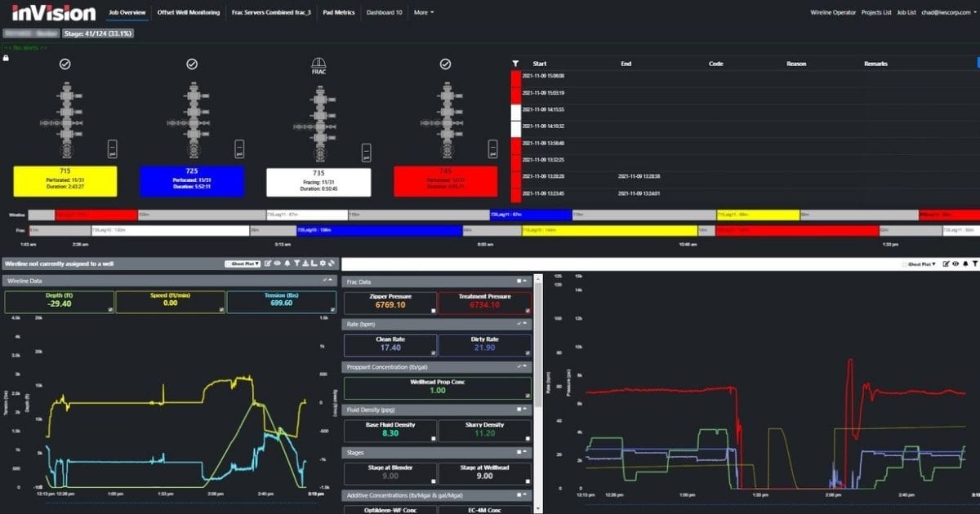Click the frac data panel scrollbar down arrow
The height and width of the screenshot is (514, 980).
pyautogui.click(x=537, y=508)
